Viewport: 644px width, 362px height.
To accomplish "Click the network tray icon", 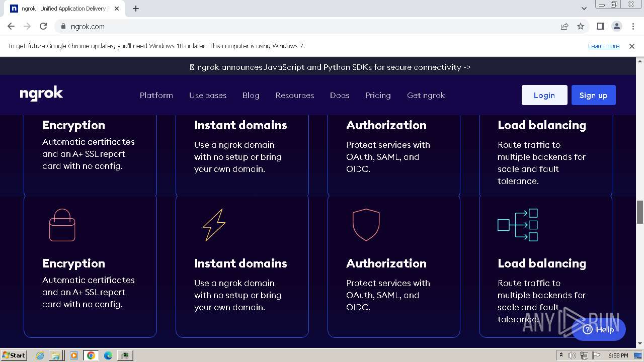I will click(x=584, y=355).
